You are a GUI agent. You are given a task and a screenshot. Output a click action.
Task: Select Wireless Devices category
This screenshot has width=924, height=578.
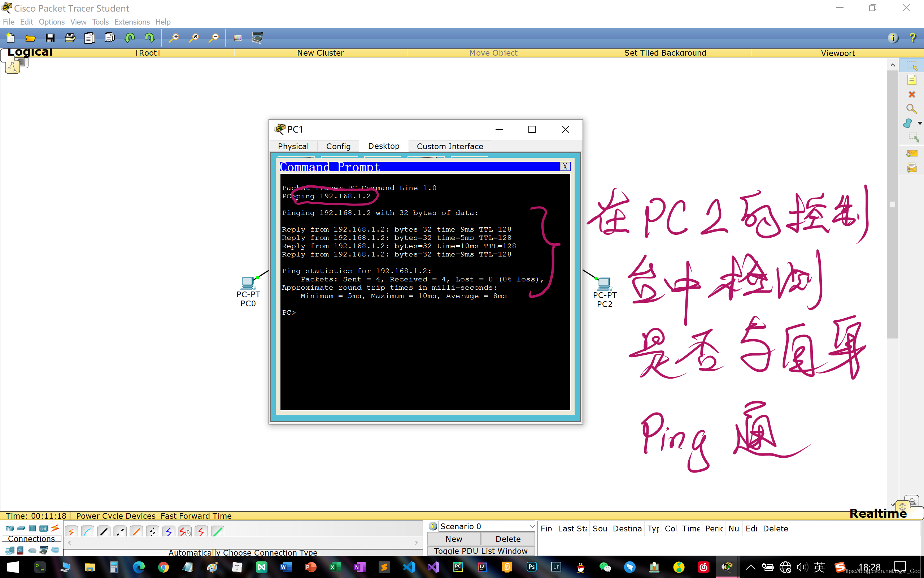(x=44, y=528)
